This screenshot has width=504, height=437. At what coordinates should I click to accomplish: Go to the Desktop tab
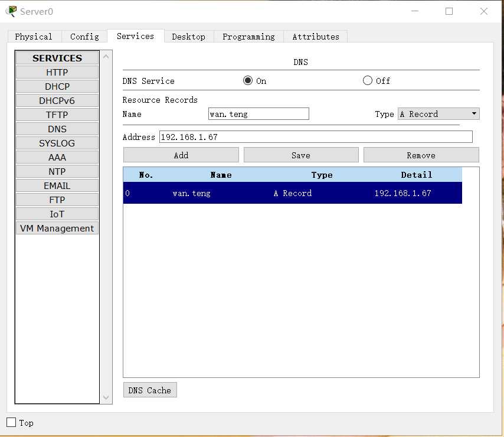(189, 37)
